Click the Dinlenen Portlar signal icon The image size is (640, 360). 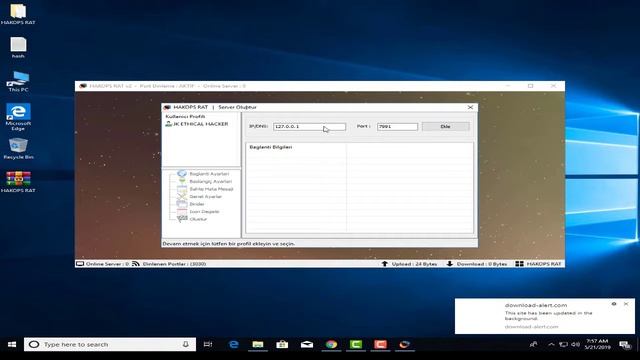[136, 264]
